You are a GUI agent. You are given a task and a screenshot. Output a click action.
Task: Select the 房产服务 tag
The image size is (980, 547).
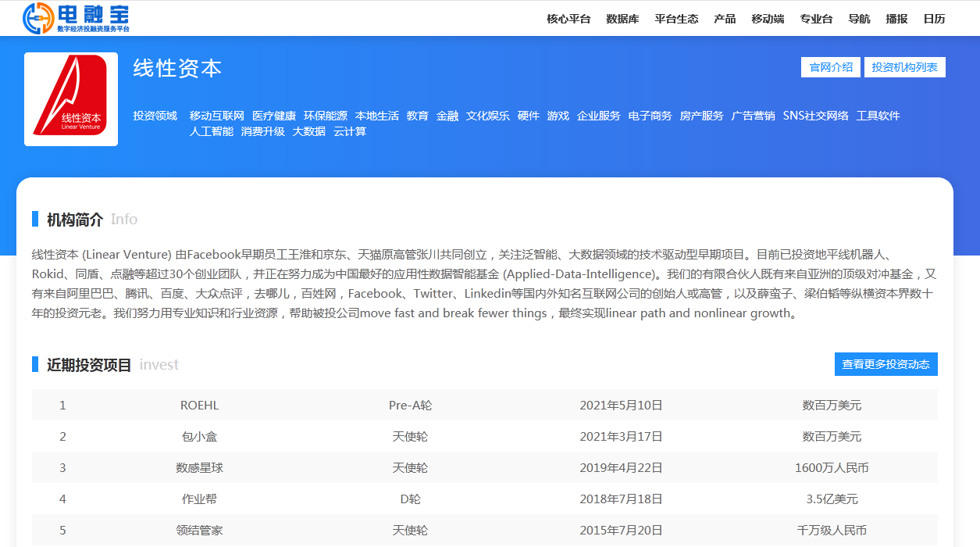pyautogui.click(x=702, y=116)
